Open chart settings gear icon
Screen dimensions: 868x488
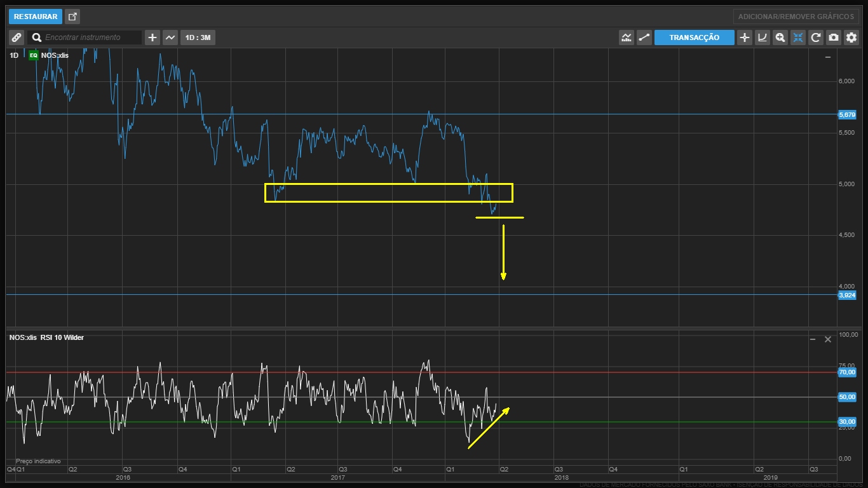(851, 37)
